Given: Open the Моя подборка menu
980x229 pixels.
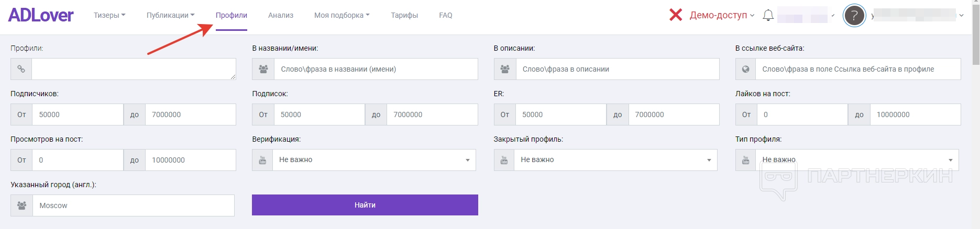Looking at the screenshot, I should [342, 15].
